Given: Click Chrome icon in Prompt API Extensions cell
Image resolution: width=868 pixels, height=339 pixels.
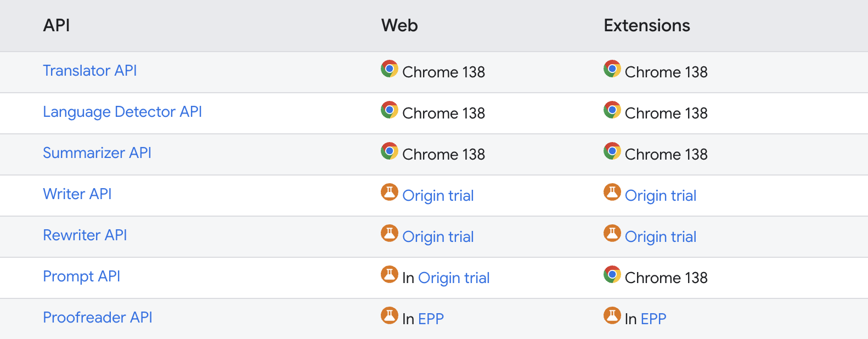Looking at the screenshot, I should pyautogui.click(x=612, y=274).
